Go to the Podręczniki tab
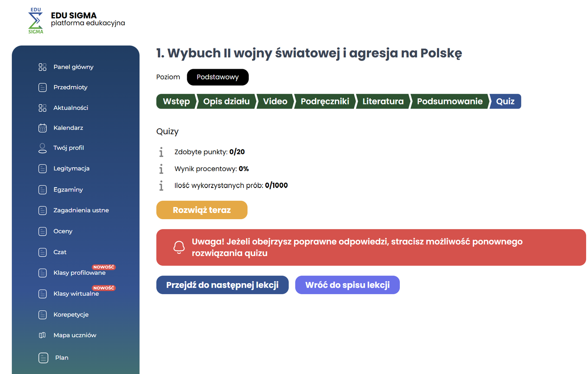The height and width of the screenshot is (374, 588). tap(325, 101)
